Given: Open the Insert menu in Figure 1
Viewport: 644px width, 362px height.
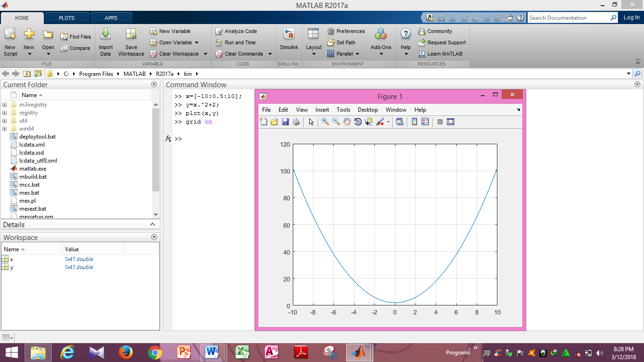Looking at the screenshot, I should pos(322,109).
